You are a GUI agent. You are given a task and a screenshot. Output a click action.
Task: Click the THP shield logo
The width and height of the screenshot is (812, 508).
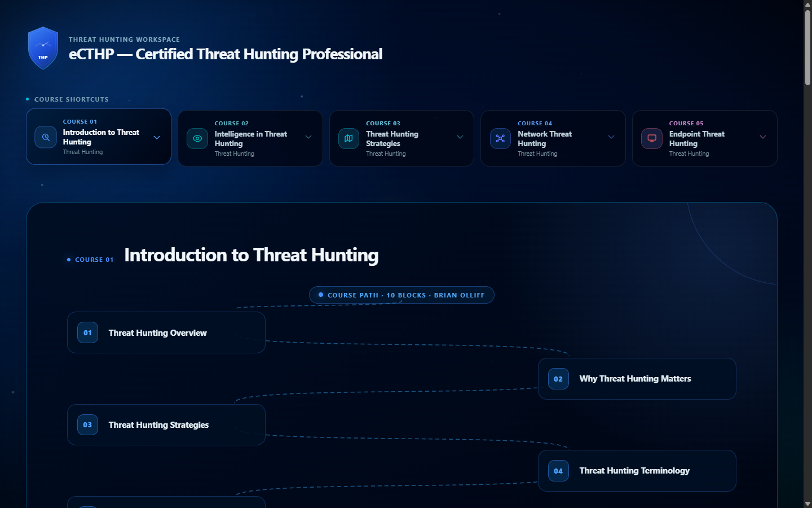(43, 48)
